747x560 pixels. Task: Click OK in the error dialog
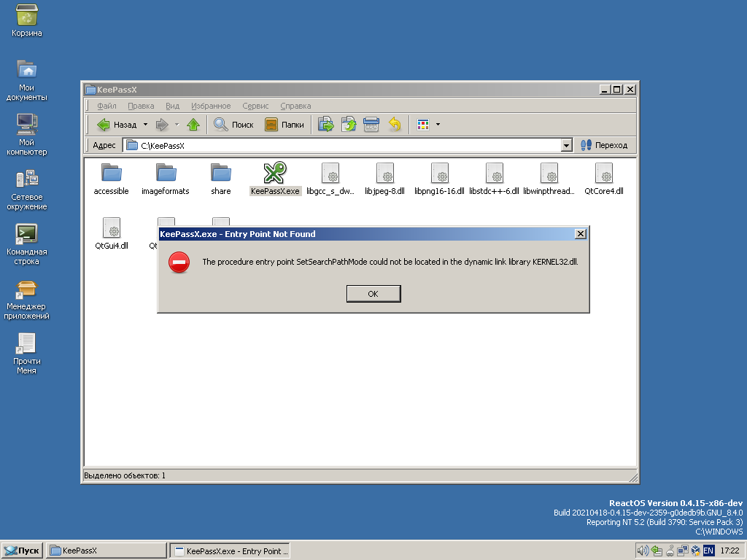tap(373, 294)
